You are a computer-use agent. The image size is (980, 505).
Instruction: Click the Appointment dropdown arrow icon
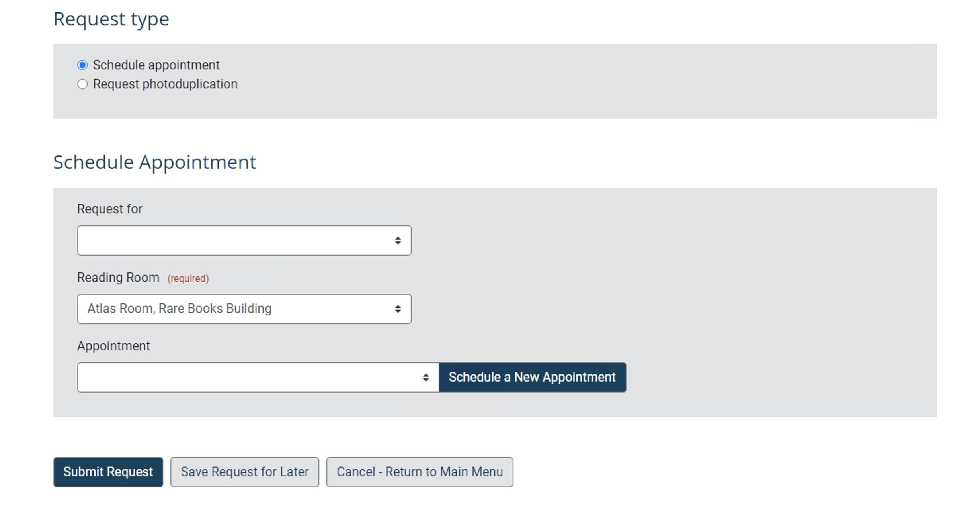coord(426,377)
